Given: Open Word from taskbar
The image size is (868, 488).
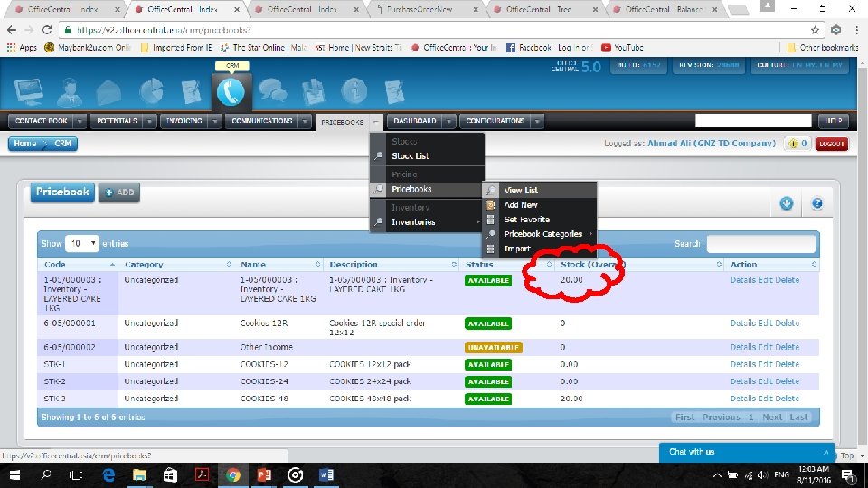Looking at the screenshot, I should [x=326, y=475].
